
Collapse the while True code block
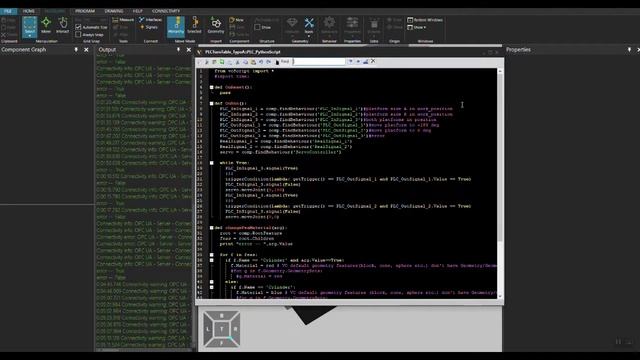pyautogui.click(x=211, y=163)
